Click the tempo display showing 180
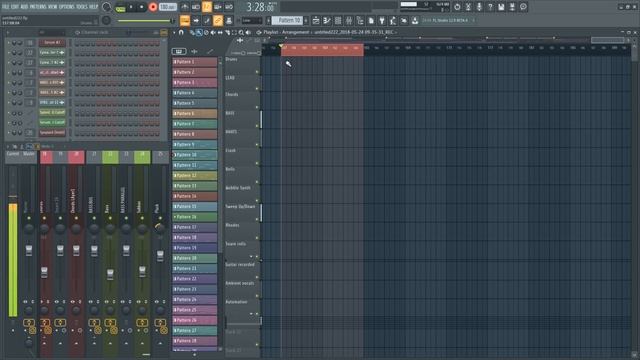The image size is (640, 360). (x=167, y=7)
